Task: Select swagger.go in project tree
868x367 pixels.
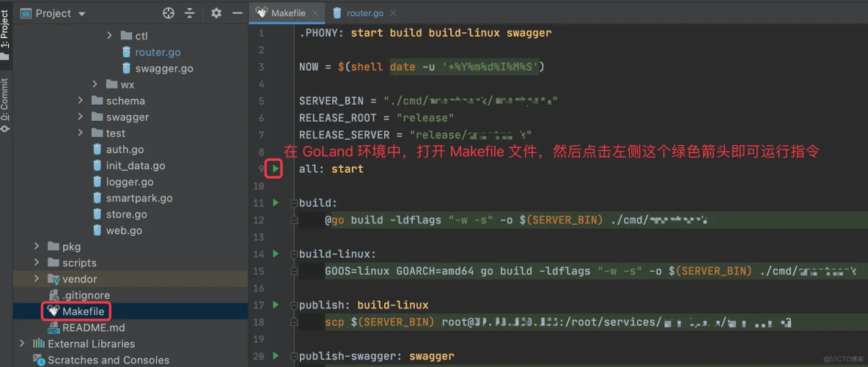Action: (164, 69)
